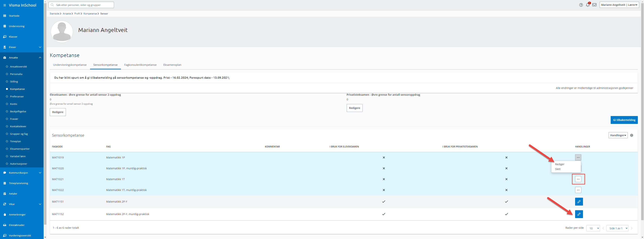Open Eksamenspartier in the sidebar
This screenshot has height=239, width=644.
(20, 149)
